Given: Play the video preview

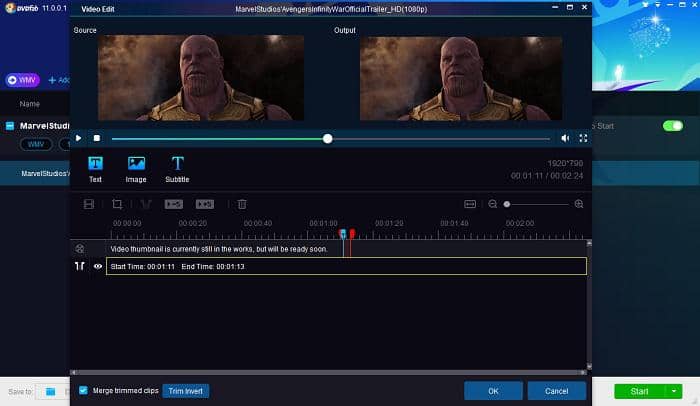Looking at the screenshot, I should [79, 138].
